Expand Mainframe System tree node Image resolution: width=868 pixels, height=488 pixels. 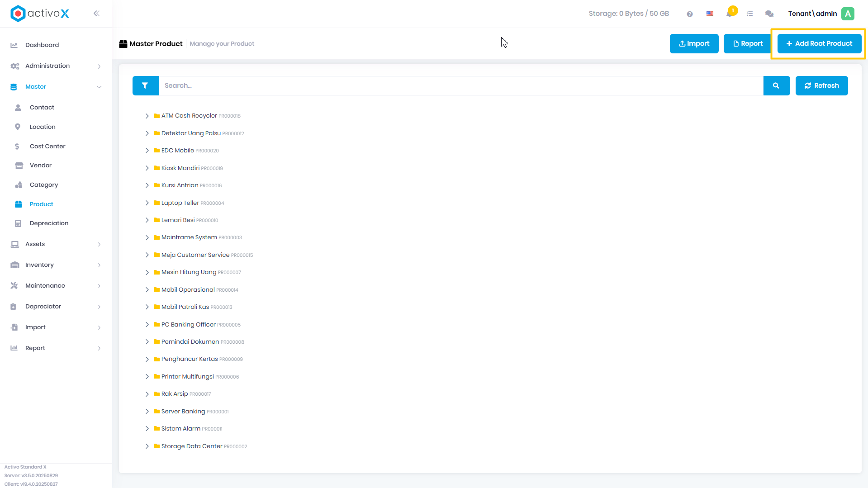(x=147, y=237)
